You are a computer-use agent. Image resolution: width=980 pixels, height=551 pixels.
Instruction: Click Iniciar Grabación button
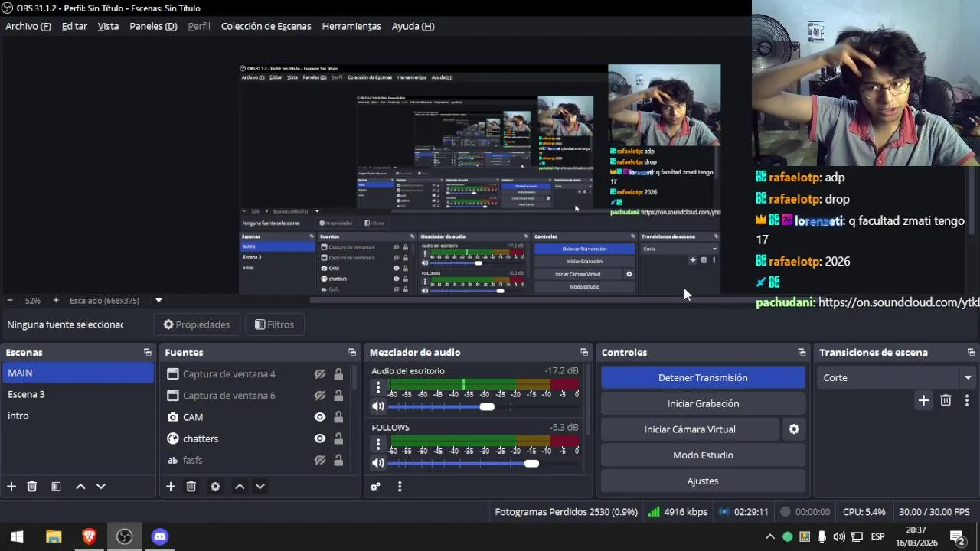tap(703, 403)
